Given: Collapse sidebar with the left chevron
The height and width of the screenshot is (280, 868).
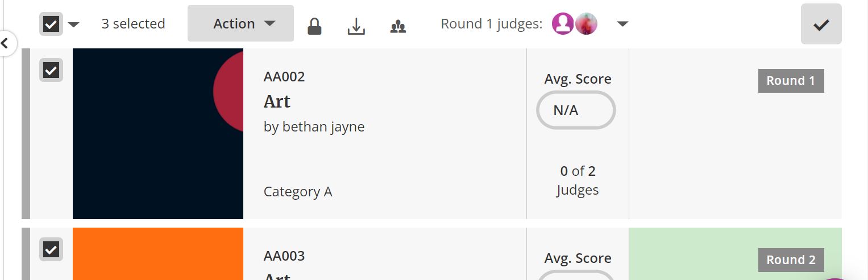Looking at the screenshot, I should coord(6,43).
